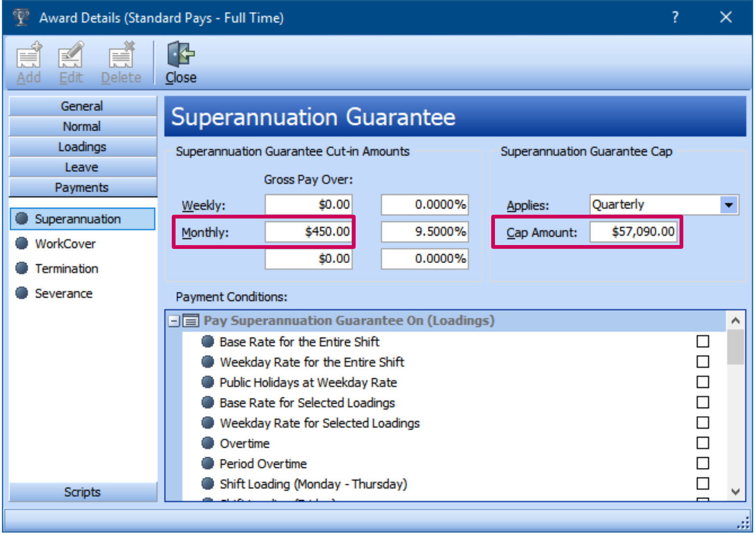Viewport: 756px width, 534px height.
Task: Click the Weekly gross pay amount field
Action: pos(308,205)
